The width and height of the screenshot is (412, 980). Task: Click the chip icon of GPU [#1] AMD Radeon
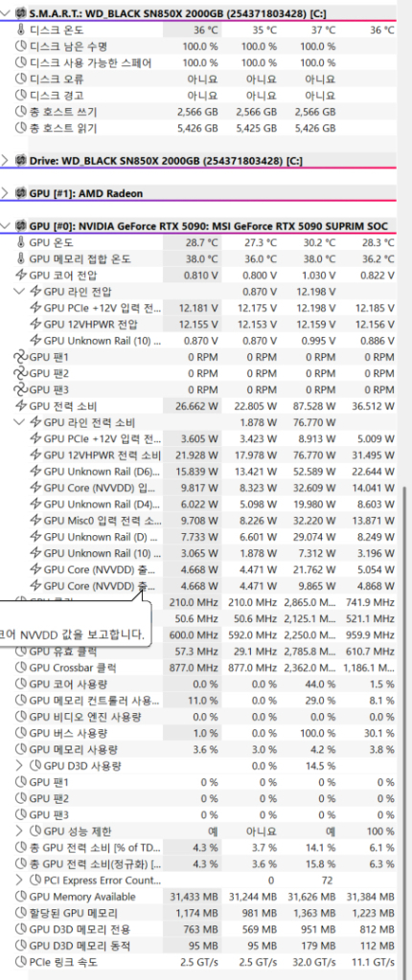(x=20, y=193)
